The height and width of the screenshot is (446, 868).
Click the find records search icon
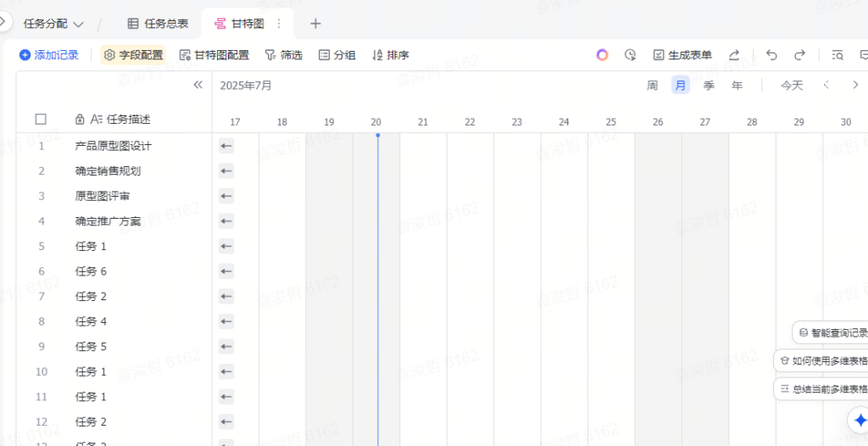click(x=837, y=55)
